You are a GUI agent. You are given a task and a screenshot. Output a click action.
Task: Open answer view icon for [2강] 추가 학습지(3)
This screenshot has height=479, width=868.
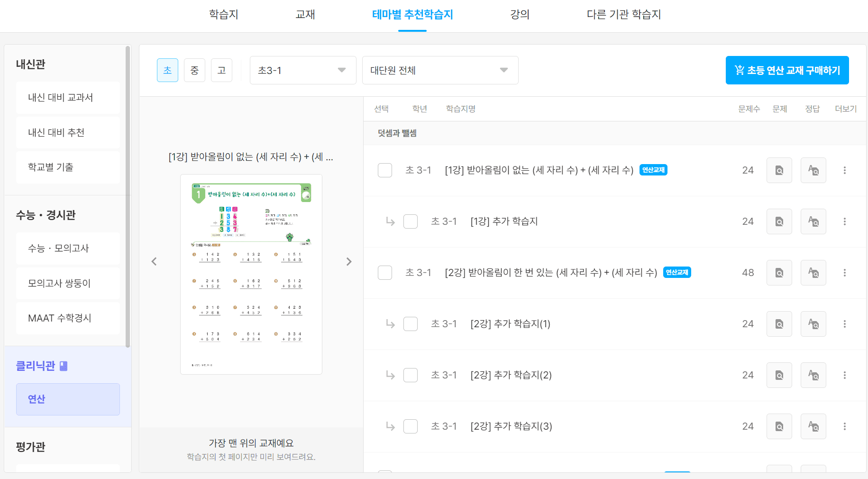coord(813,426)
